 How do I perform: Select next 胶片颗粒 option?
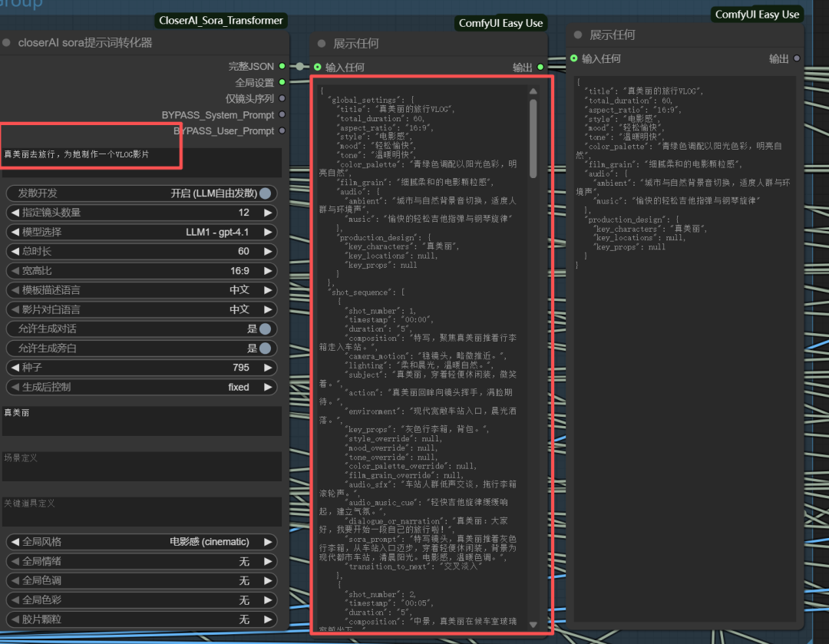(268, 619)
